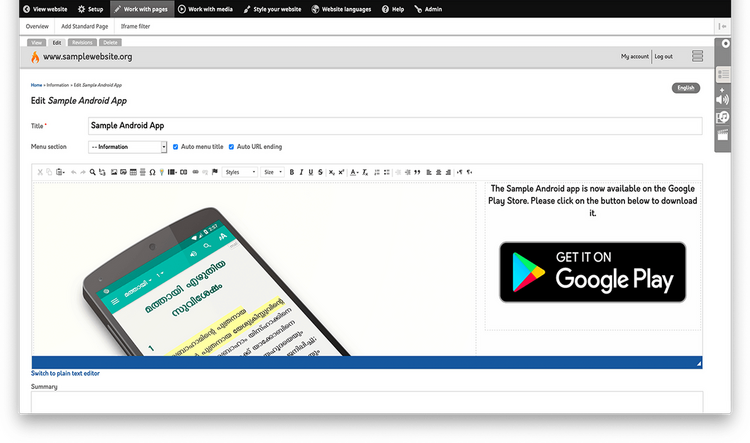Open Work with media menu
Screen dimensions: 750x443
click(206, 9)
